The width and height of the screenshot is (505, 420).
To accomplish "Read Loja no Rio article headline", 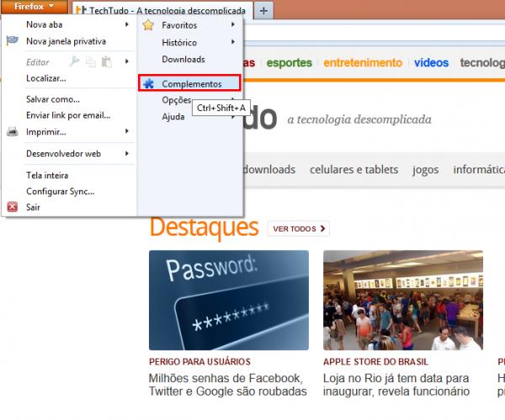I will pyautogui.click(x=396, y=385).
